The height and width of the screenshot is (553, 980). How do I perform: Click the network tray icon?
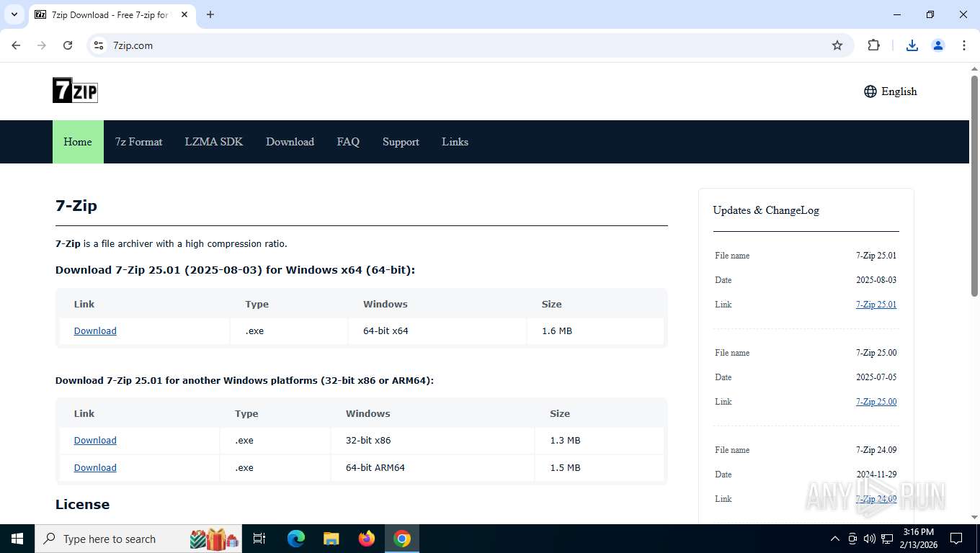[x=888, y=539]
